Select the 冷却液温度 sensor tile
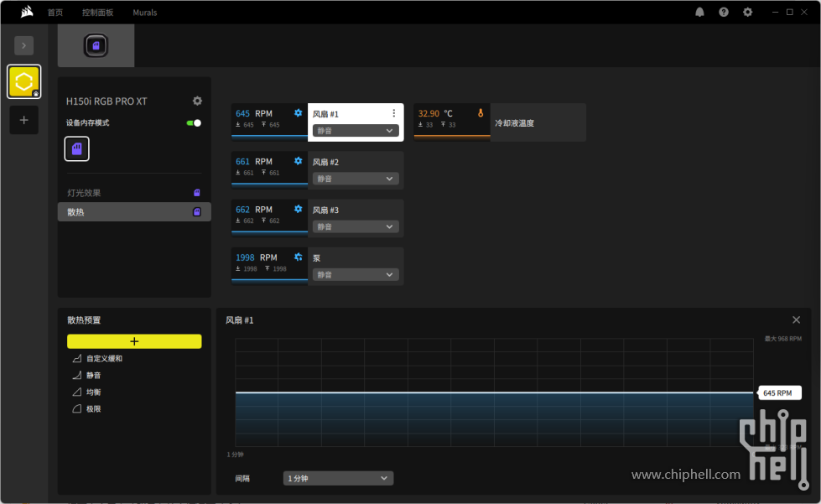821x504 pixels. [x=500, y=122]
